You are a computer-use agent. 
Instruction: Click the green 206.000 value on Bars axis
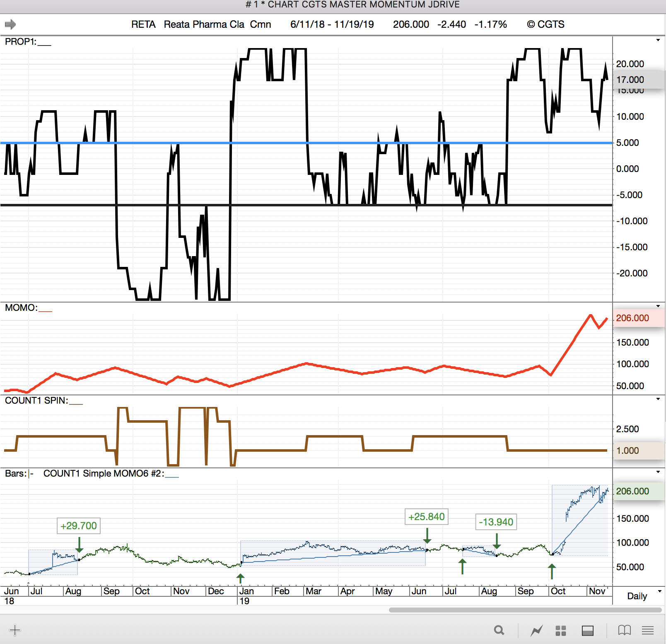(633, 491)
